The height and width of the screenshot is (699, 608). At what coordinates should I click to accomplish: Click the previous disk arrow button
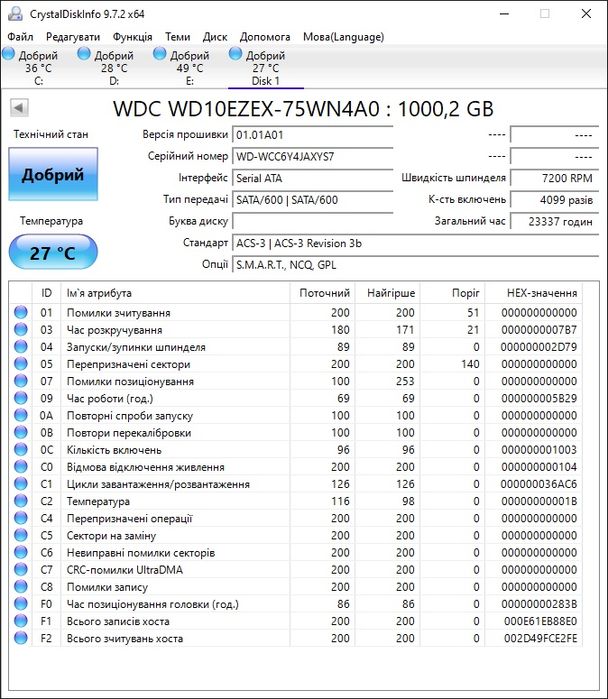pos(19,108)
